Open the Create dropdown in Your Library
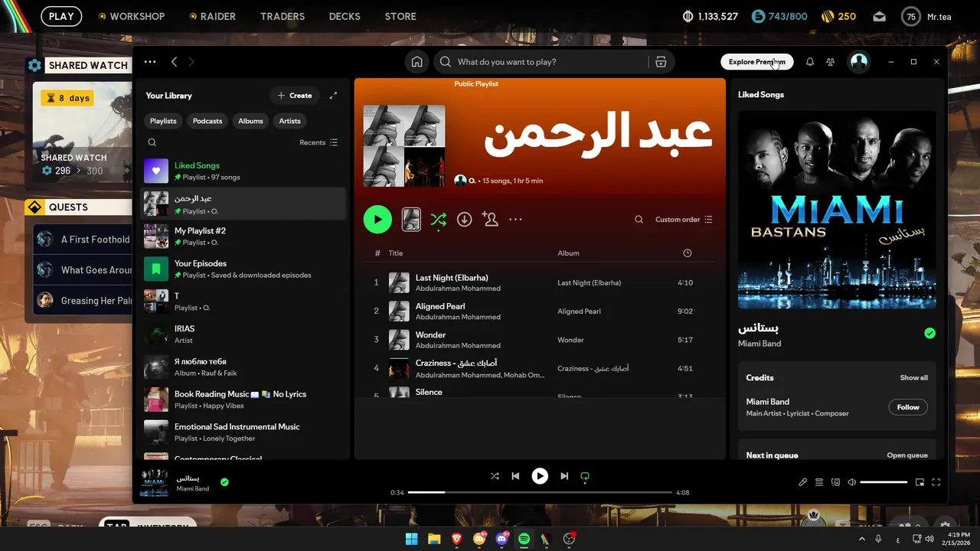This screenshot has height=551, width=980. 295,96
